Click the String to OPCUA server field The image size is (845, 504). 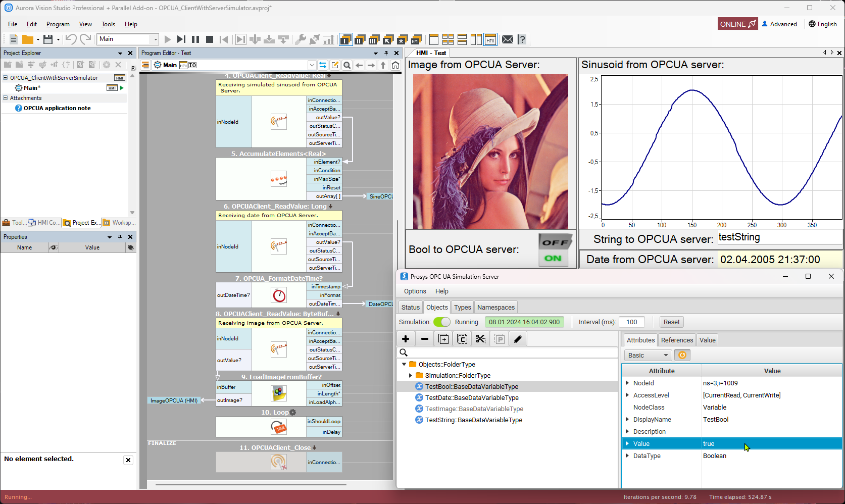(779, 237)
